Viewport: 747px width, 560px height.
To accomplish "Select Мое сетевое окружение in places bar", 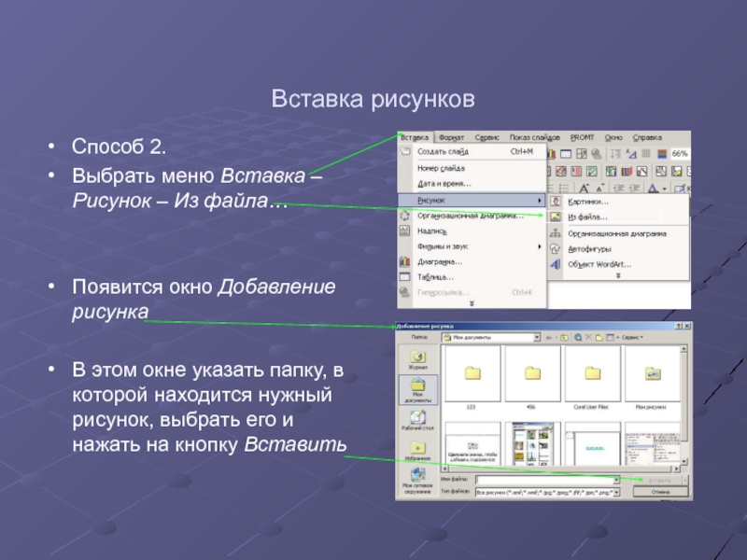I will (x=417, y=481).
